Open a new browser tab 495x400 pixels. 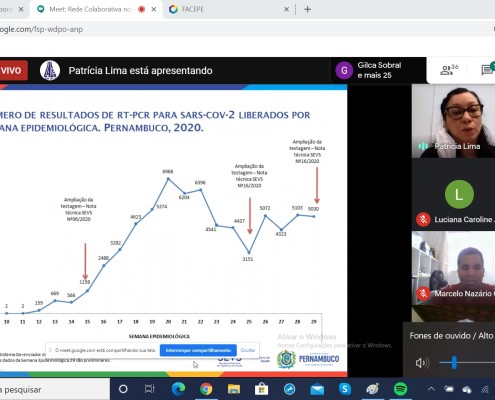tap(307, 9)
